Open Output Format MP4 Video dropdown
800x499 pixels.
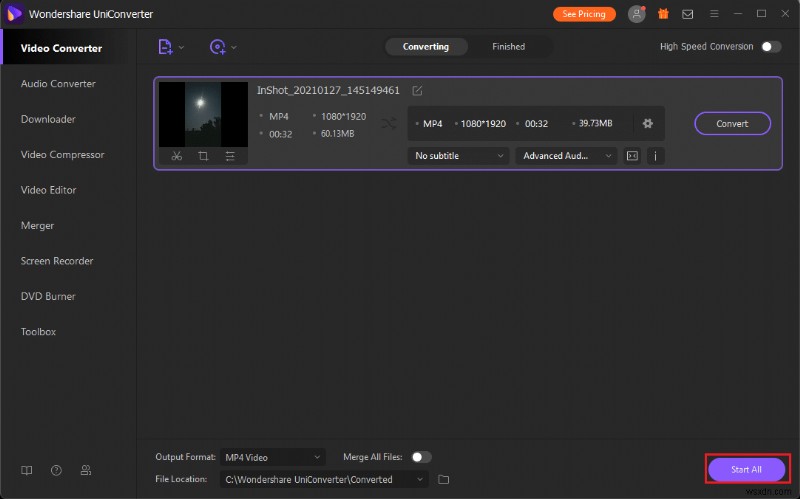271,457
